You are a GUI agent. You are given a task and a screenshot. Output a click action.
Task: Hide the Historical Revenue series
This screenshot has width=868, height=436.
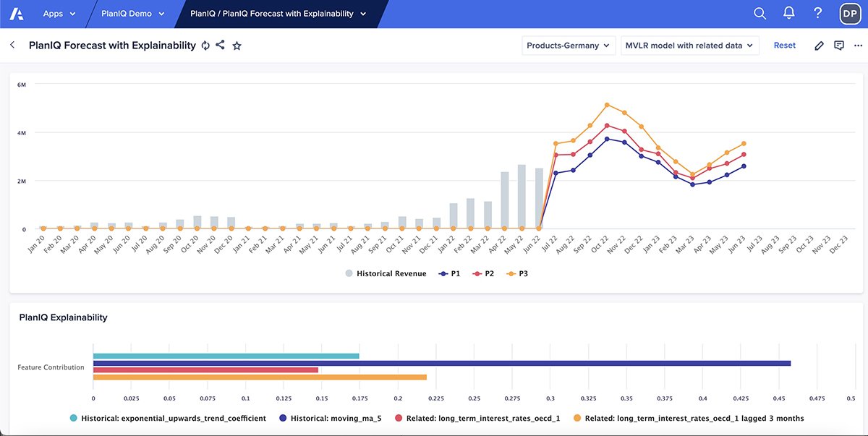[x=391, y=273]
